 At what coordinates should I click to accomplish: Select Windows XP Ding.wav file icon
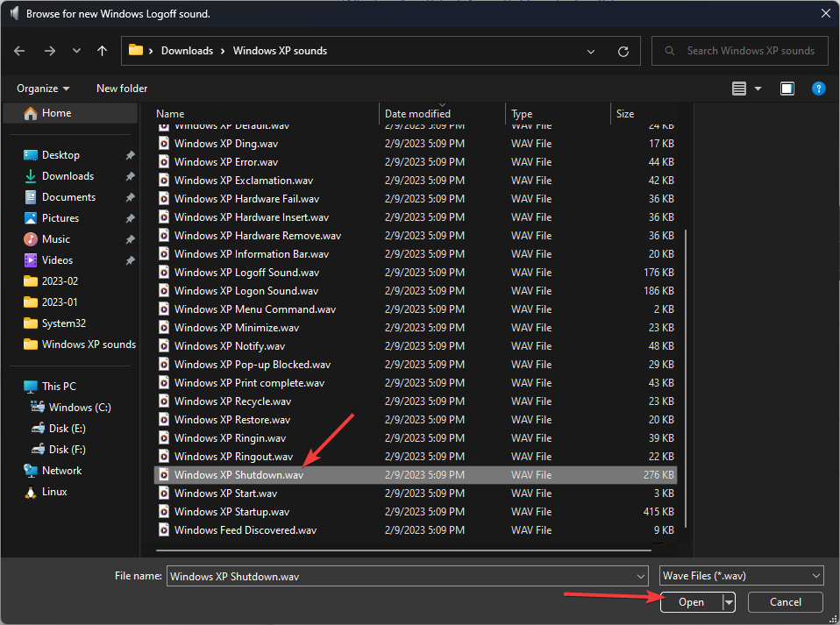[164, 143]
